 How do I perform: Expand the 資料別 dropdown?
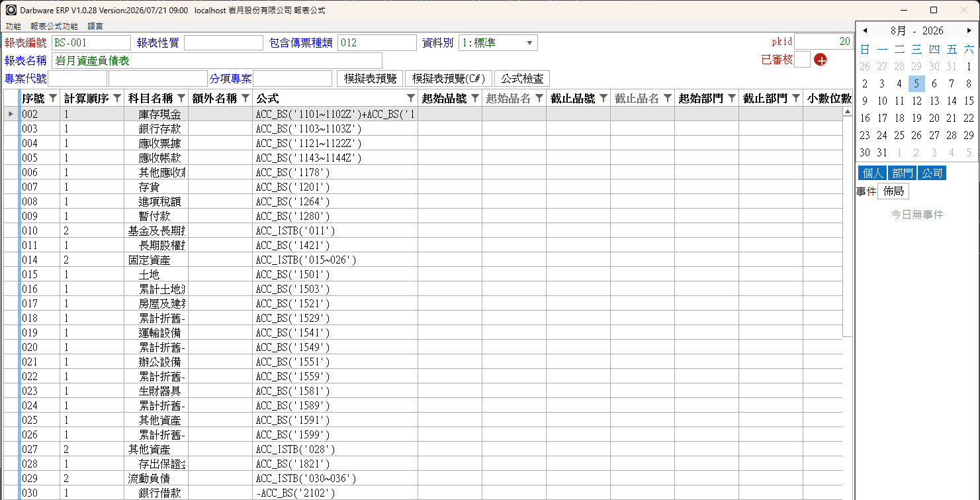[x=529, y=43]
